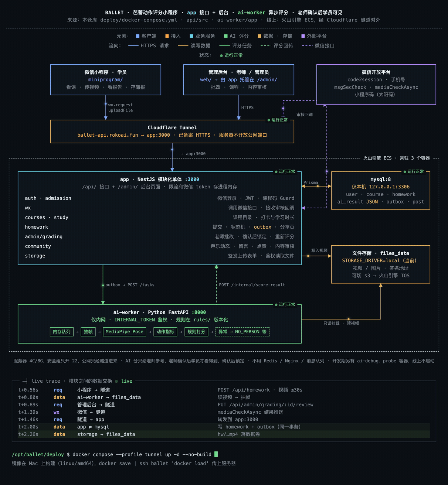Select the courses · study module row
The width and height of the screenshot is (448, 485).
point(160,217)
